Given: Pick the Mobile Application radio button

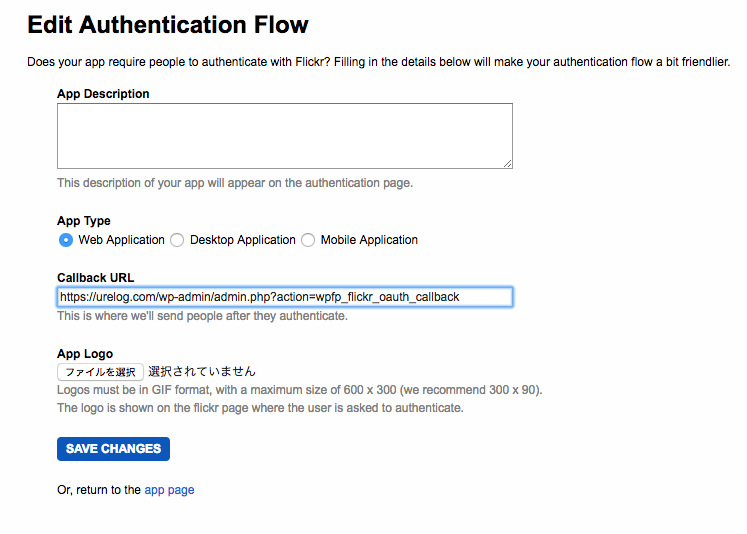Looking at the screenshot, I should click(x=308, y=240).
